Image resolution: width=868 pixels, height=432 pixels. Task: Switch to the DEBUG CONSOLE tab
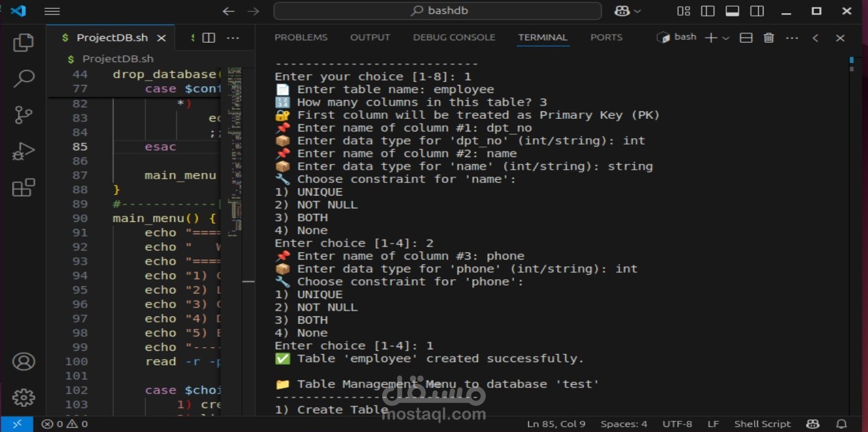tap(454, 38)
